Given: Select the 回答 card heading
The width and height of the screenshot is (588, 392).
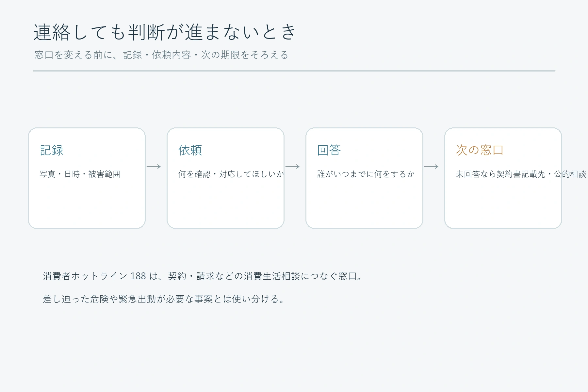Looking at the screenshot, I should (329, 150).
